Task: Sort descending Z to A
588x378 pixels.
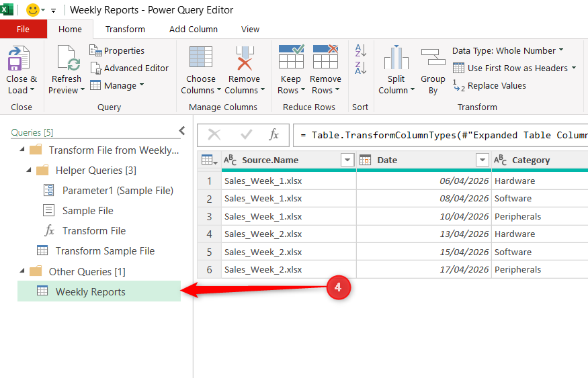Action: coord(360,68)
